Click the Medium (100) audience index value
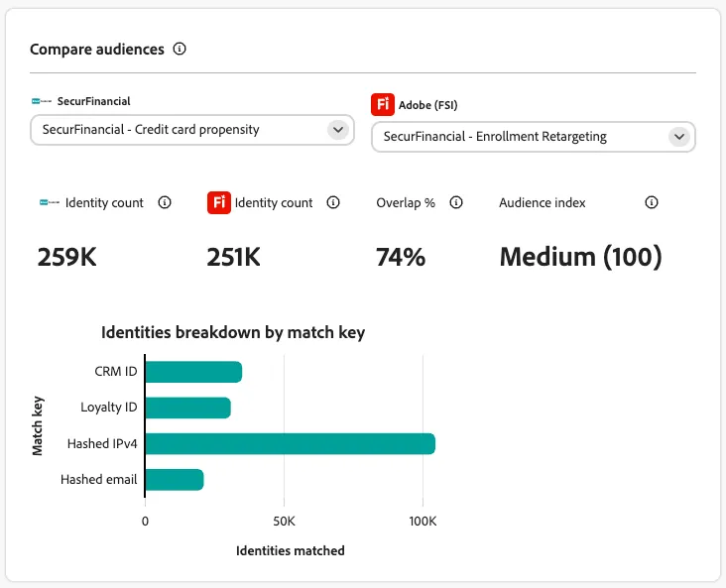Viewport: 726px width, 588px height. (x=581, y=257)
